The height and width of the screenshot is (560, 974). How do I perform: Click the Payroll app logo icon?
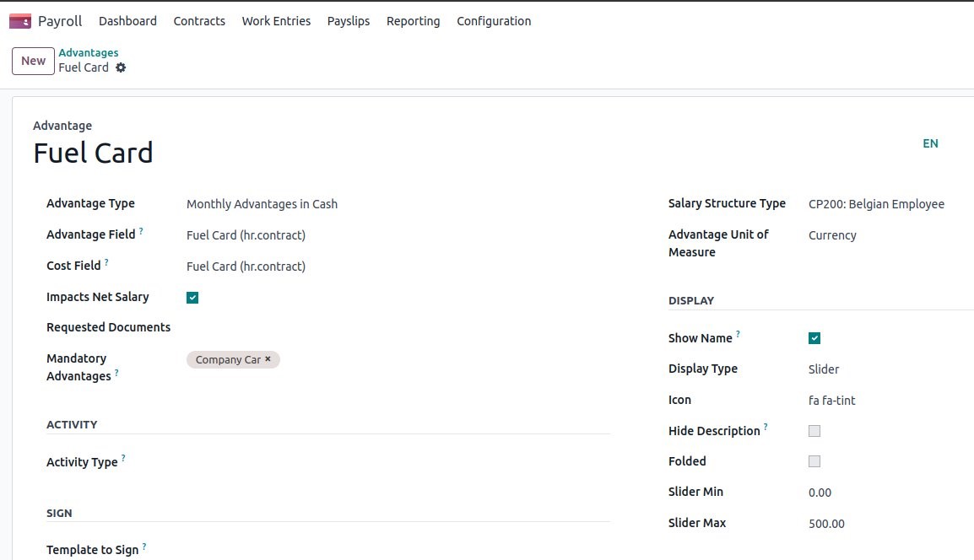point(18,20)
